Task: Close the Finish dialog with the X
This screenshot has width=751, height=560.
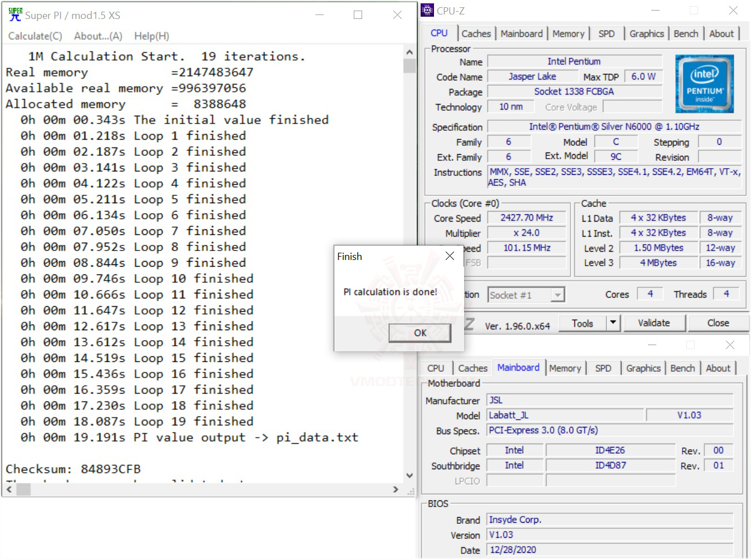Action: click(x=450, y=256)
